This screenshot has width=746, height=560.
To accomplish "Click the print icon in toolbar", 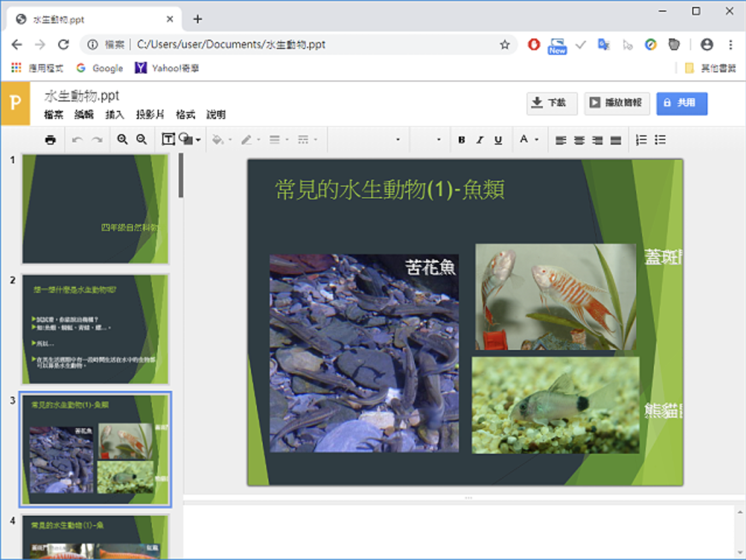I will [50, 139].
